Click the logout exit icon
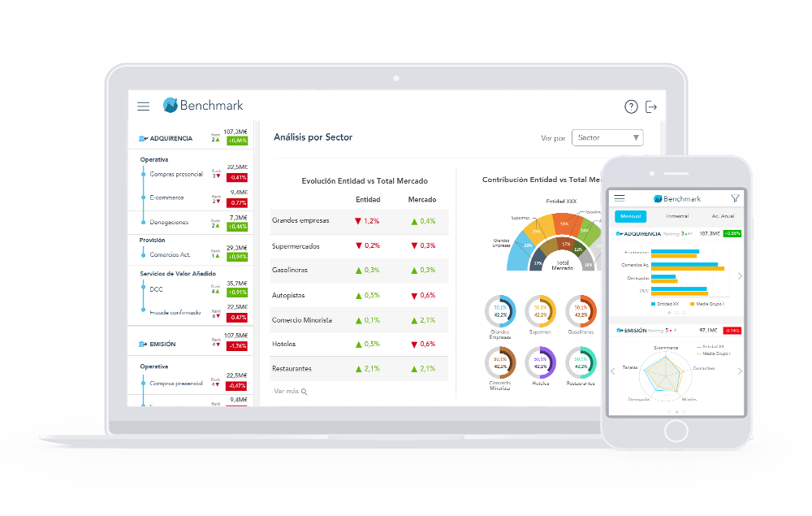This screenshot has height=516, width=812. (x=651, y=106)
